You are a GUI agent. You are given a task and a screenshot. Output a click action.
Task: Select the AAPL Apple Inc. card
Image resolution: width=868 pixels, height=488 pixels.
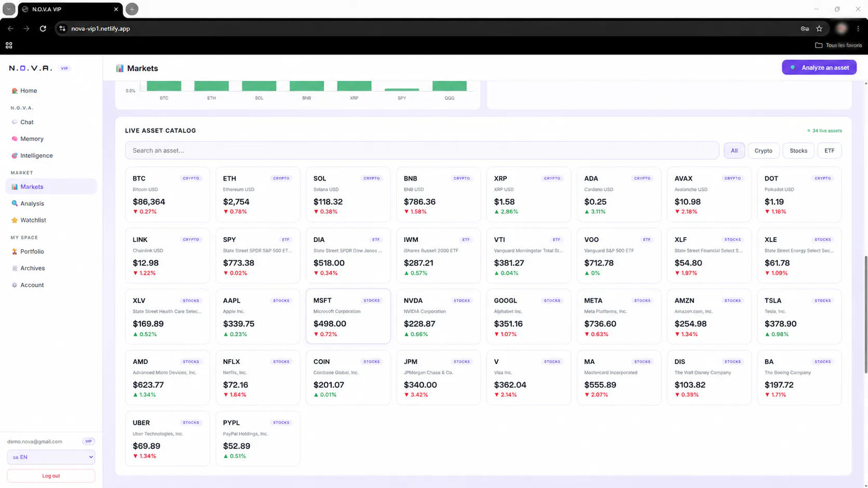[258, 317]
